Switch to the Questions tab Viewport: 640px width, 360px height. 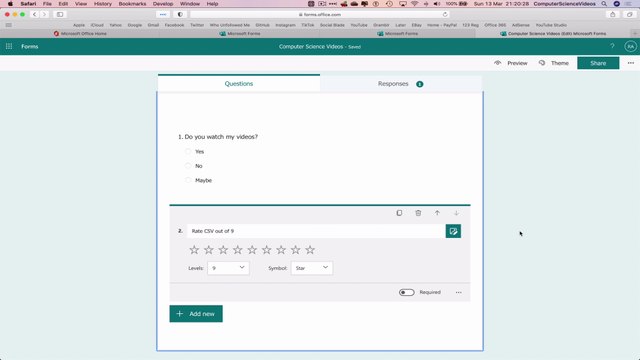coord(239,84)
